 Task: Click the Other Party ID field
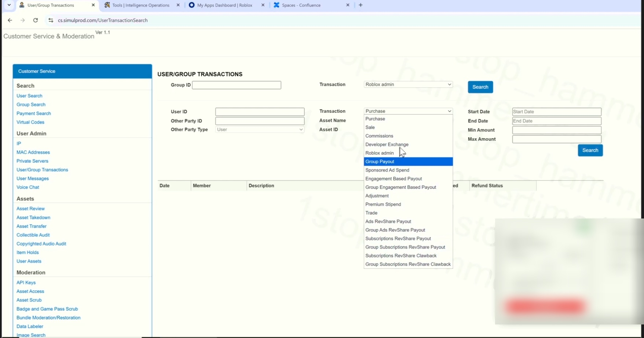tap(260, 121)
